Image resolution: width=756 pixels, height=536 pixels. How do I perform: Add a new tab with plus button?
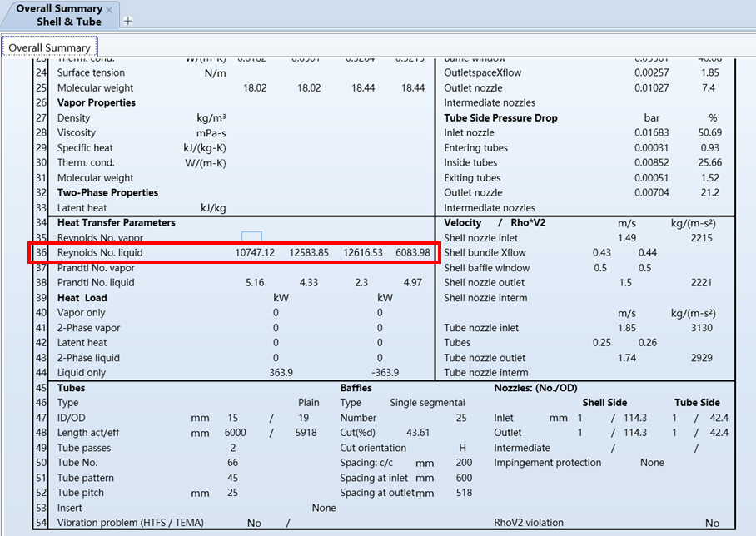click(127, 21)
